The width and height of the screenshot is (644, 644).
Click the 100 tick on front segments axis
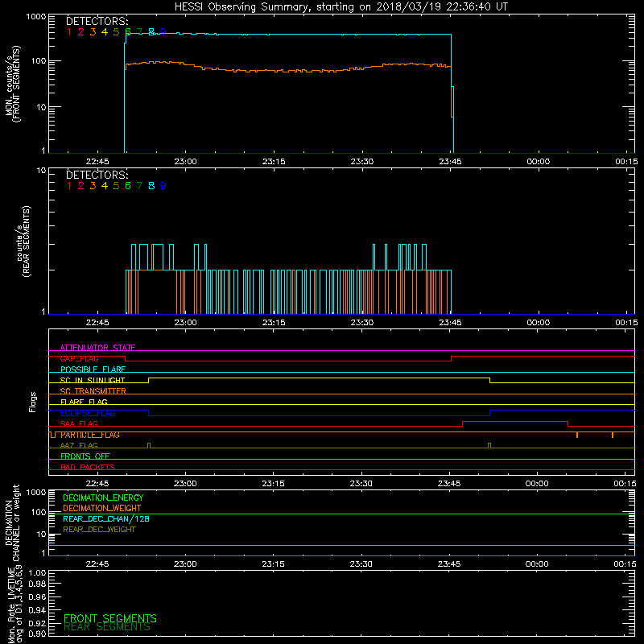point(38,61)
